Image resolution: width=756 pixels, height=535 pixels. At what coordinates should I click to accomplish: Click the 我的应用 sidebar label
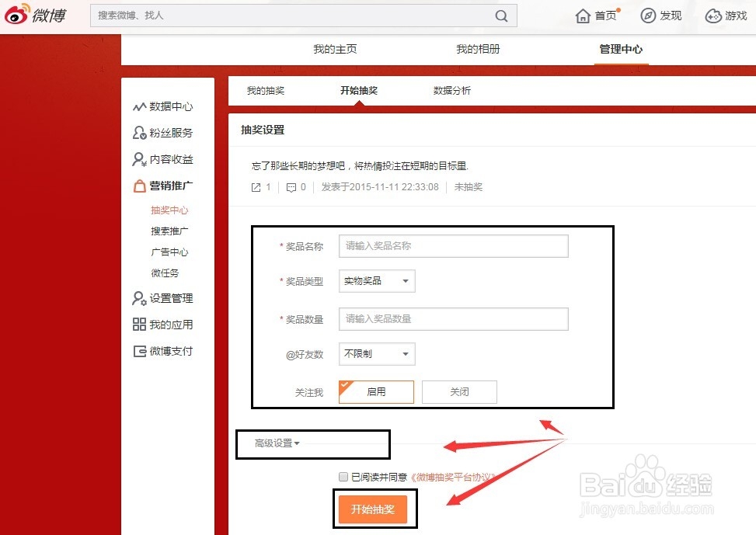coord(171,325)
